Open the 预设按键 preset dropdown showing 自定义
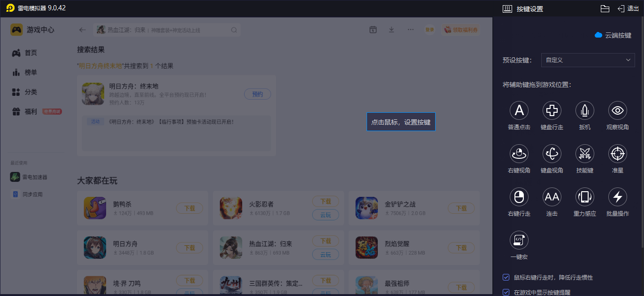The width and height of the screenshot is (644, 296). pyautogui.click(x=588, y=60)
